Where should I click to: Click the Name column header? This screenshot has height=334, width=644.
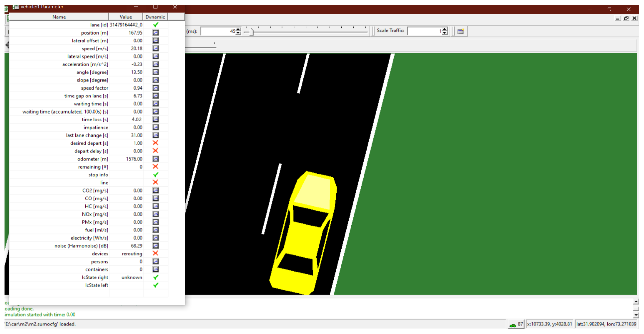(x=59, y=17)
